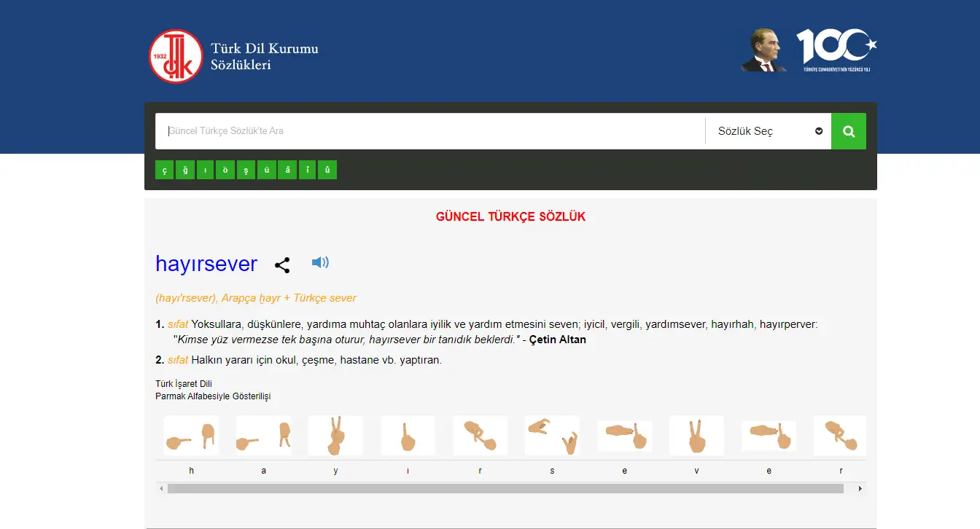980x529 pixels.
Task: Click the etymology line Arapça ḫayr + Türkçe sever
Action: [x=289, y=298]
